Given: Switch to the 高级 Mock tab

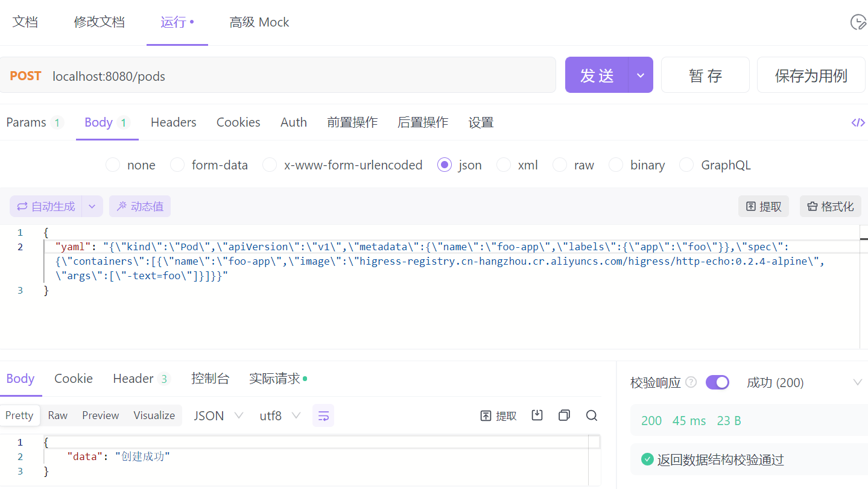Looking at the screenshot, I should (259, 22).
